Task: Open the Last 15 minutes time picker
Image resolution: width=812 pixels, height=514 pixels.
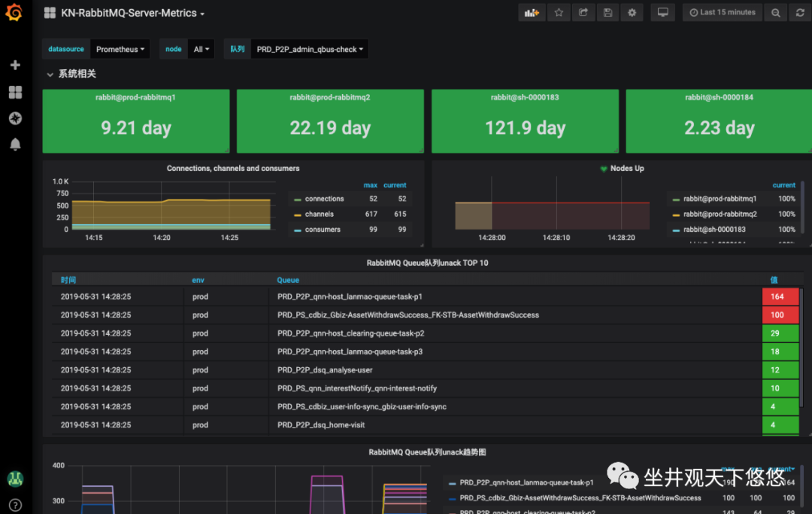Action: tap(722, 12)
